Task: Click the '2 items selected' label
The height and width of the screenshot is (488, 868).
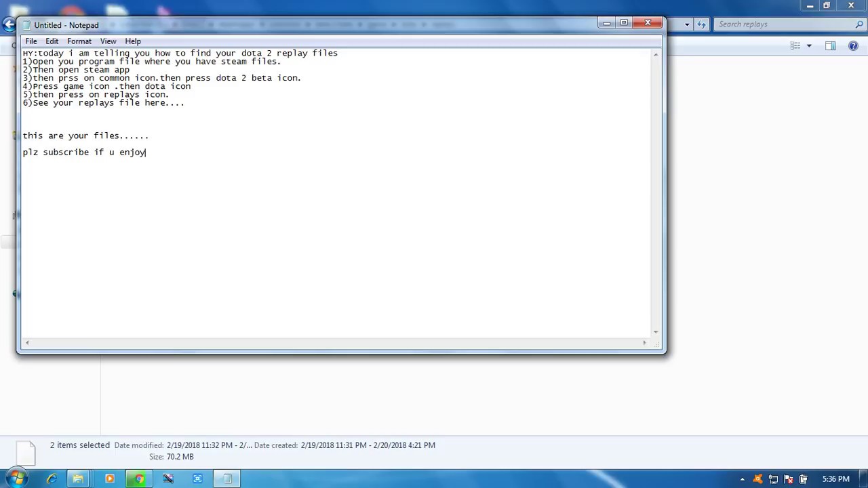Action: [x=80, y=445]
